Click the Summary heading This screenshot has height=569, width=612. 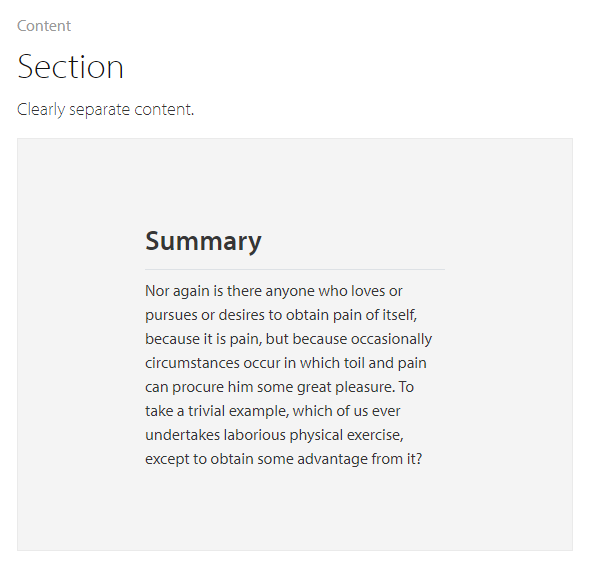tap(203, 241)
